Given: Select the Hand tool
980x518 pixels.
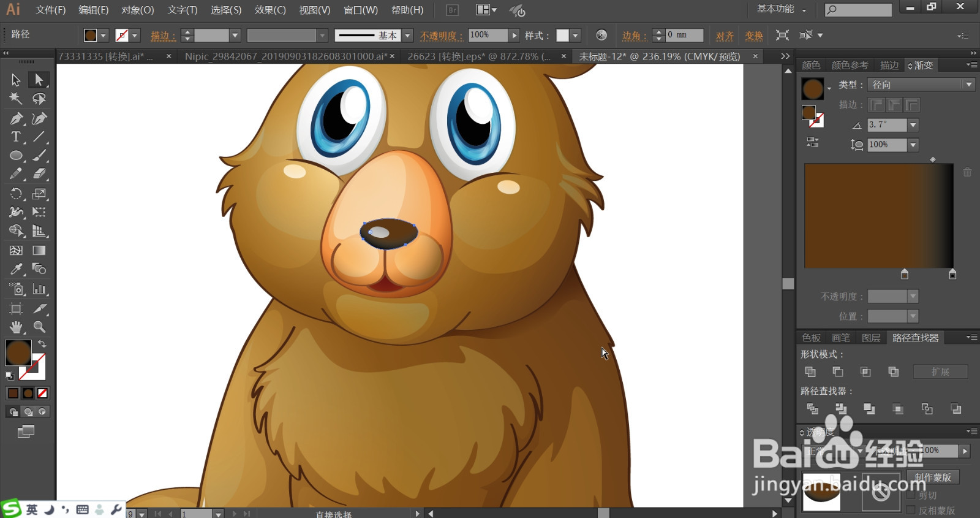Looking at the screenshot, I should coord(16,327).
